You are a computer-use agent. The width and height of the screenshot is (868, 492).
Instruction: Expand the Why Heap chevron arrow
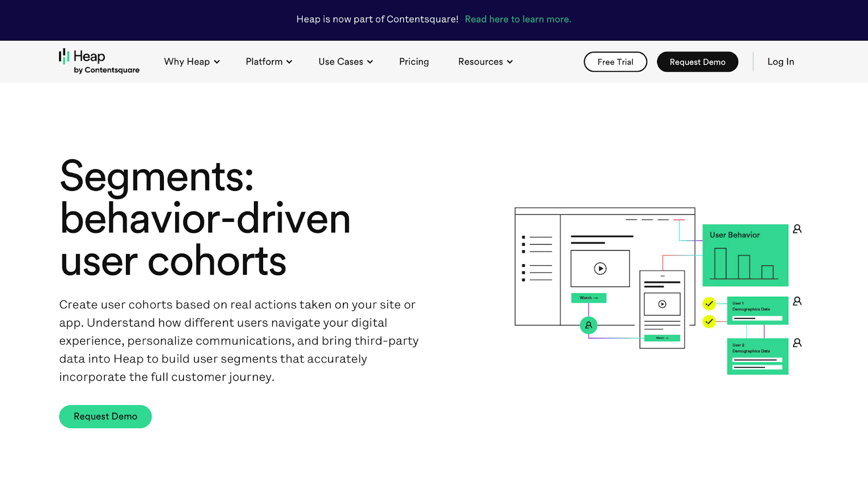(217, 62)
